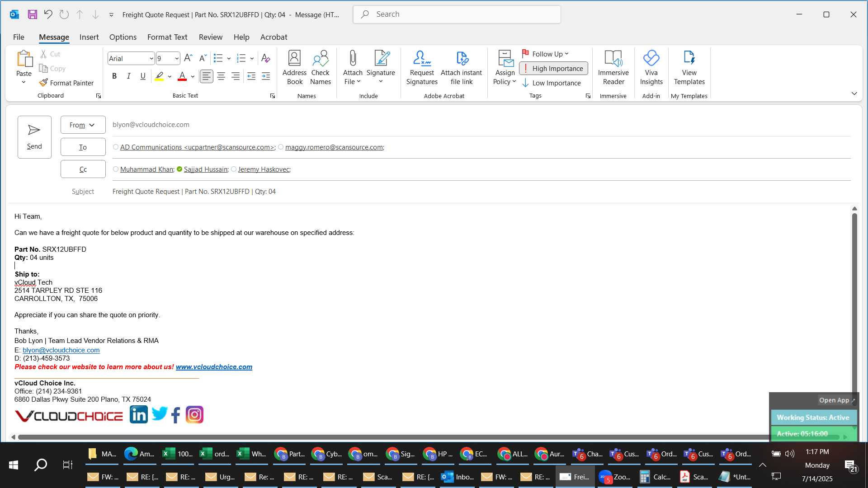Viewport: 868px width, 488px height.
Task: Click the Undo arrow icon
Action: (48, 14)
